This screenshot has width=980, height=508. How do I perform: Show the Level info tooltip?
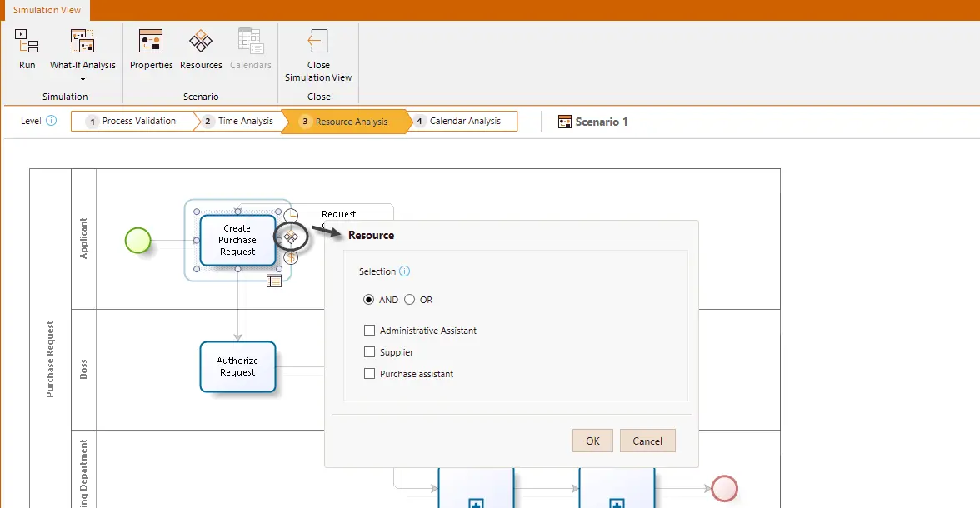tap(52, 121)
